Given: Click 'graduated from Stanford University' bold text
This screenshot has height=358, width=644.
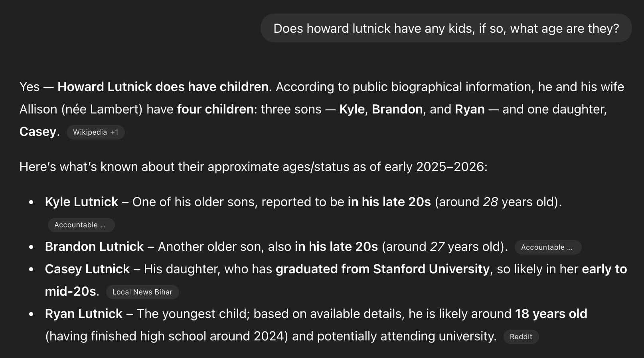Looking at the screenshot, I should [x=382, y=269].
